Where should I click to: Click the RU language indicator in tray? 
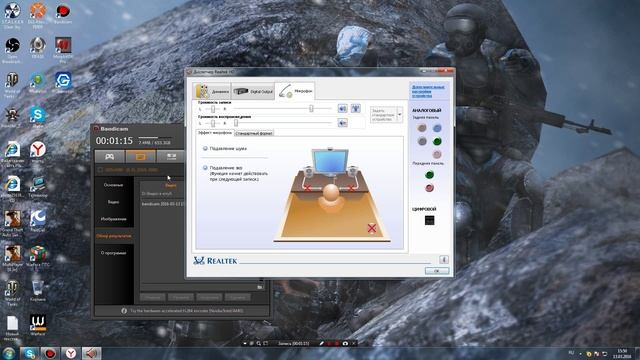(x=571, y=353)
